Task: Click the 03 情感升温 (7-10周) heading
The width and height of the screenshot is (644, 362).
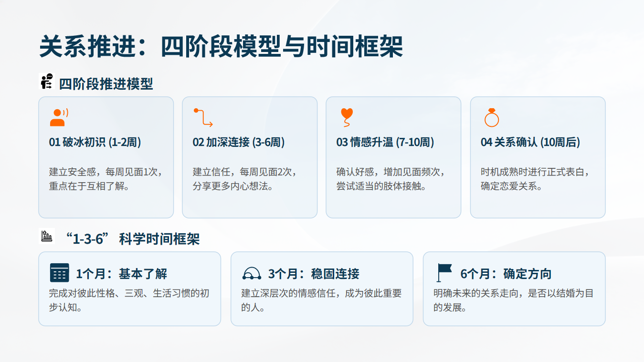Action: point(385,142)
